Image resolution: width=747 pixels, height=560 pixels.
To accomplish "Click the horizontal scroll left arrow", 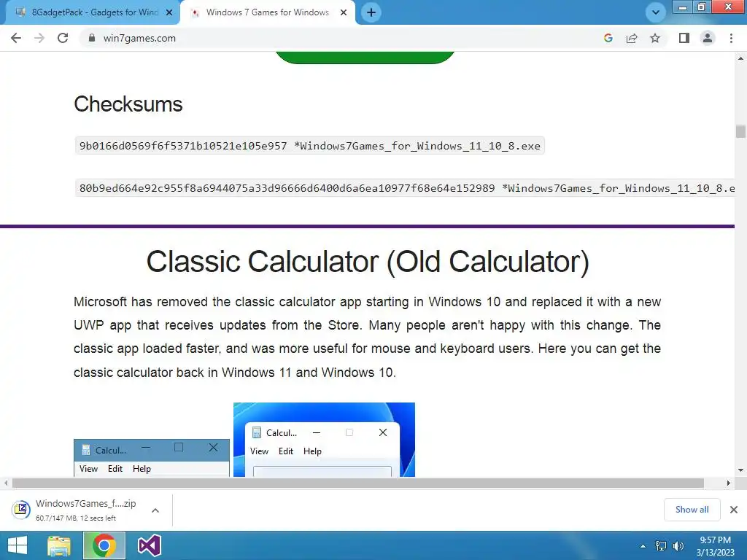I will 6,483.
